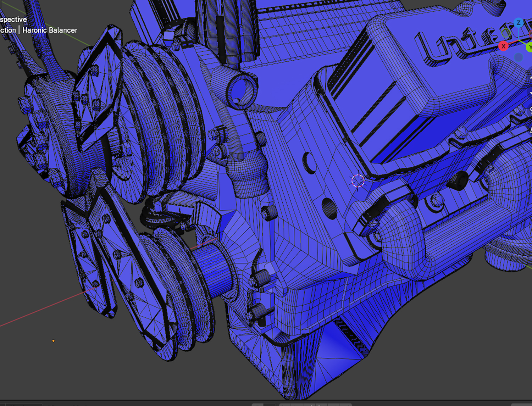
Task: Click the User Perspective viewport label
Action: (x=13, y=20)
